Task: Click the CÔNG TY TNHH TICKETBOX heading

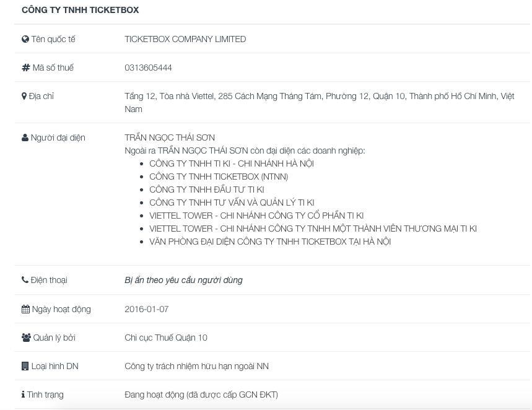Action: (81, 10)
